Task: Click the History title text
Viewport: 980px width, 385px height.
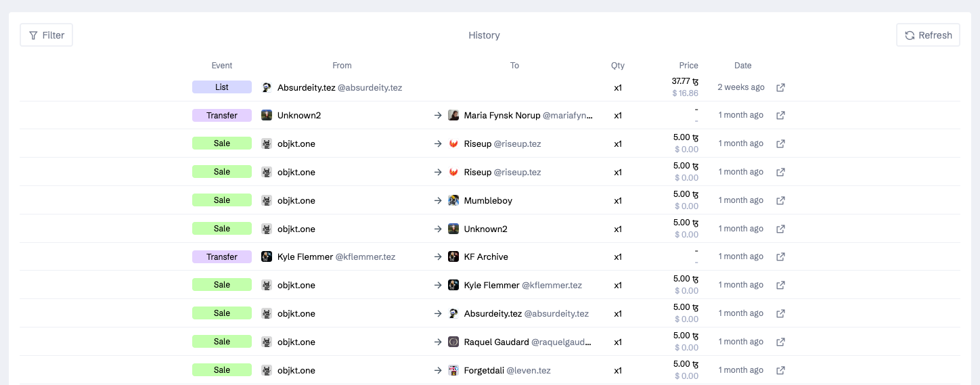Action: (485, 35)
